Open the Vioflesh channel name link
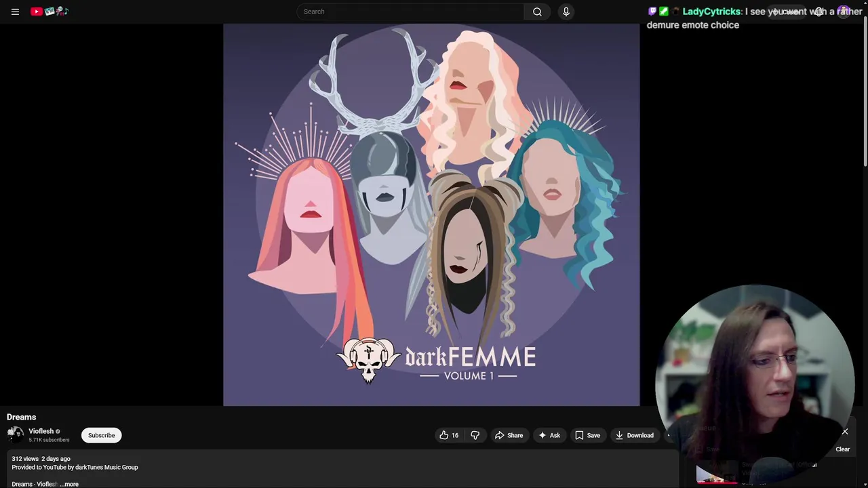This screenshot has height=488, width=868. click(x=41, y=431)
